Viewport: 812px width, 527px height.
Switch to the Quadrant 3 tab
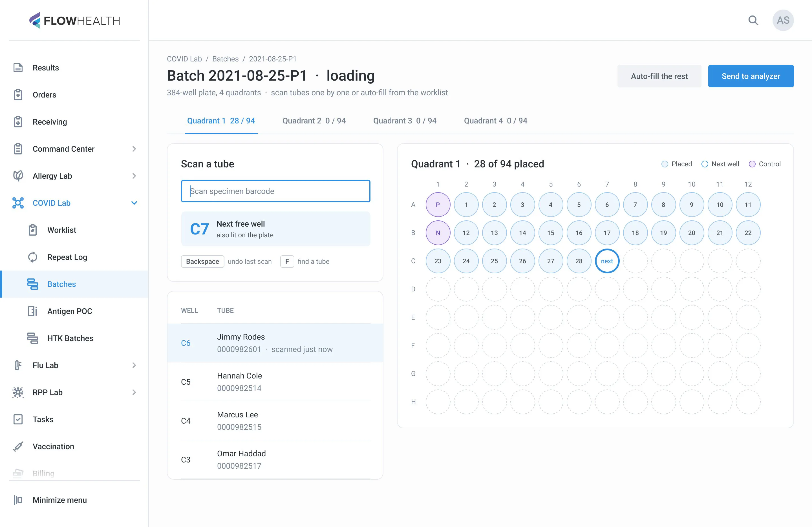tap(405, 121)
